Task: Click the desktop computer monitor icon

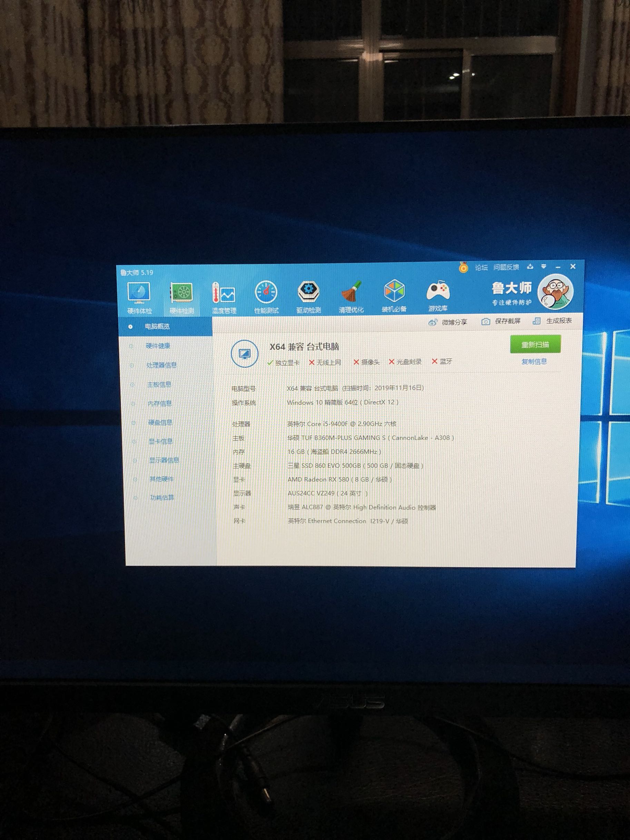Action: click(245, 354)
